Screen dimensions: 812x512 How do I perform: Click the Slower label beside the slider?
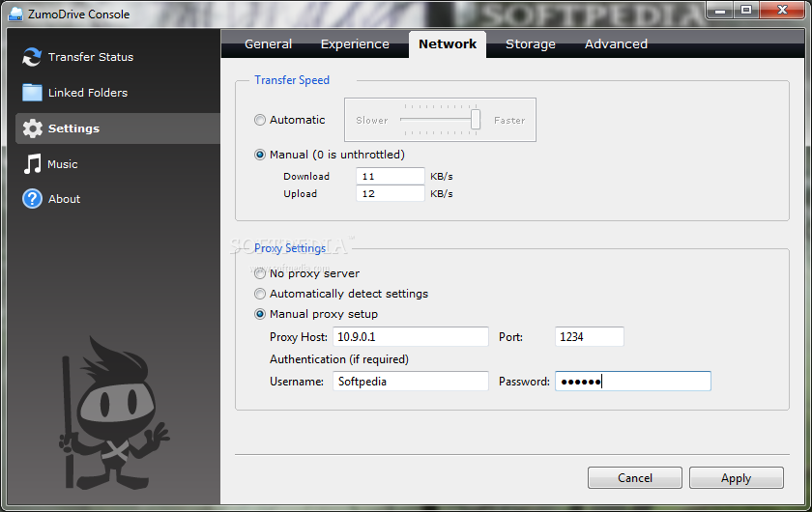(x=372, y=120)
